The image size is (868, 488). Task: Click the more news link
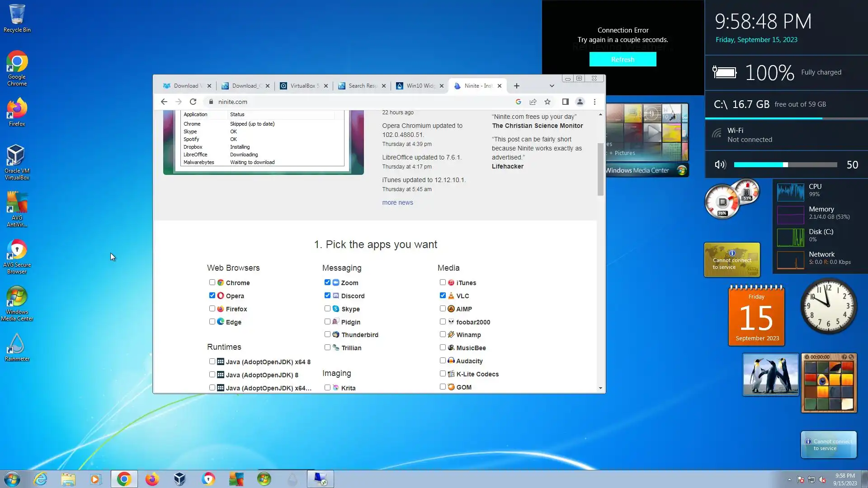click(397, 202)
